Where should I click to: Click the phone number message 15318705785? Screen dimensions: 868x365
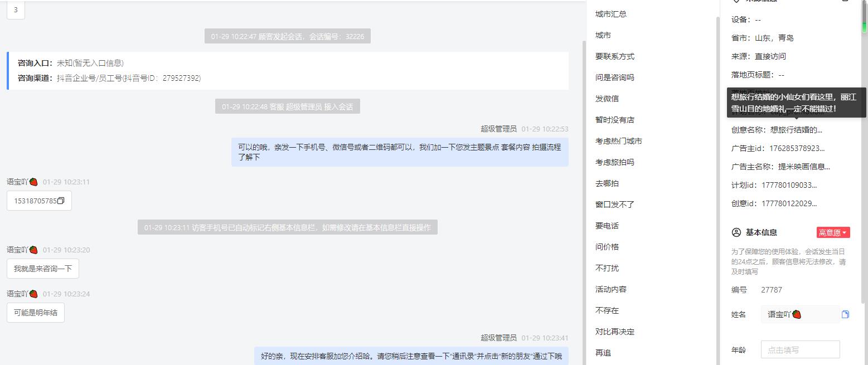coord(39,201)
